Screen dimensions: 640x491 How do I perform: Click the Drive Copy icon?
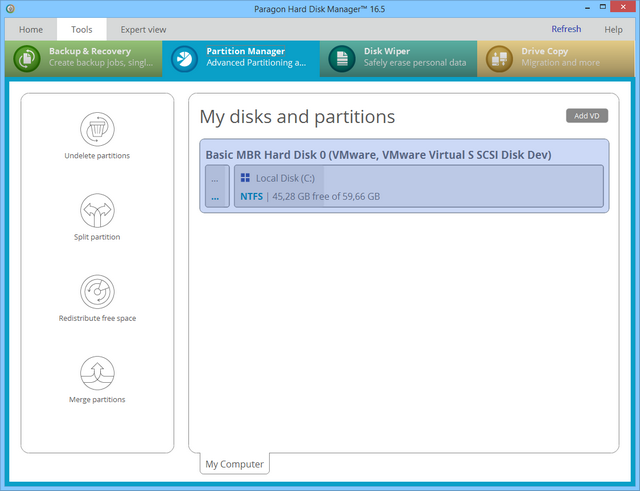coord(499,58)
